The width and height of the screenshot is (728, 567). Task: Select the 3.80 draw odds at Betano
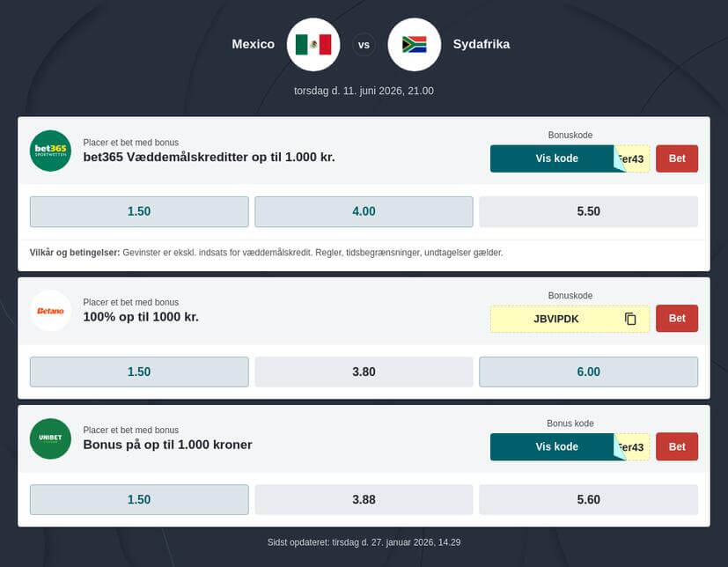363,372
